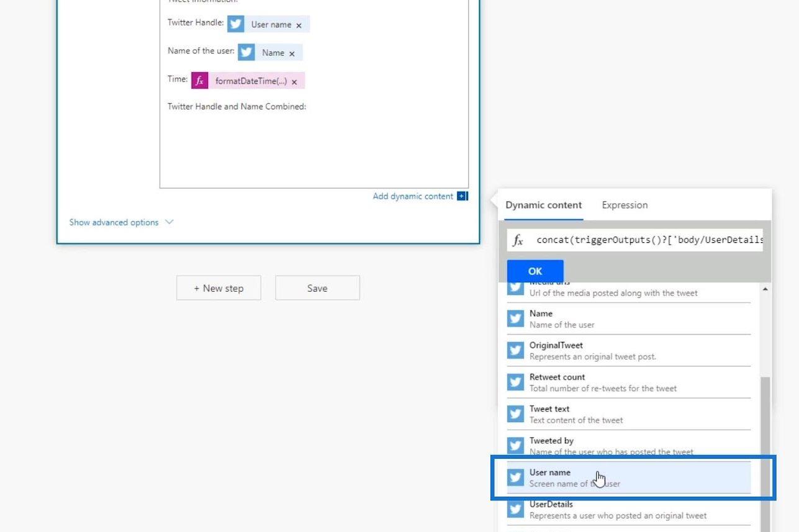Screen dimensions: 799x532
Task: Open Add dynamic content link
Action: pos(413,196)
